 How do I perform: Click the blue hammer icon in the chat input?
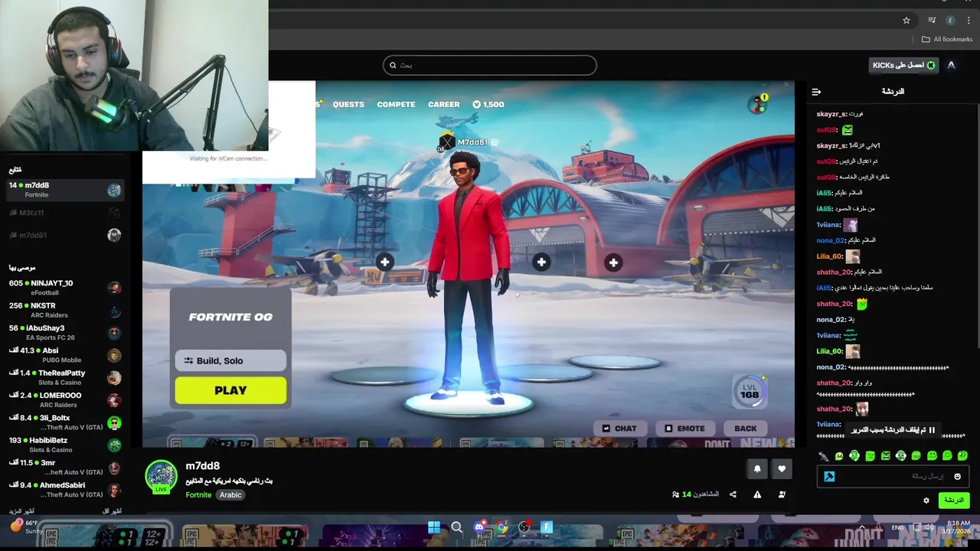click(x=829, y=476)
